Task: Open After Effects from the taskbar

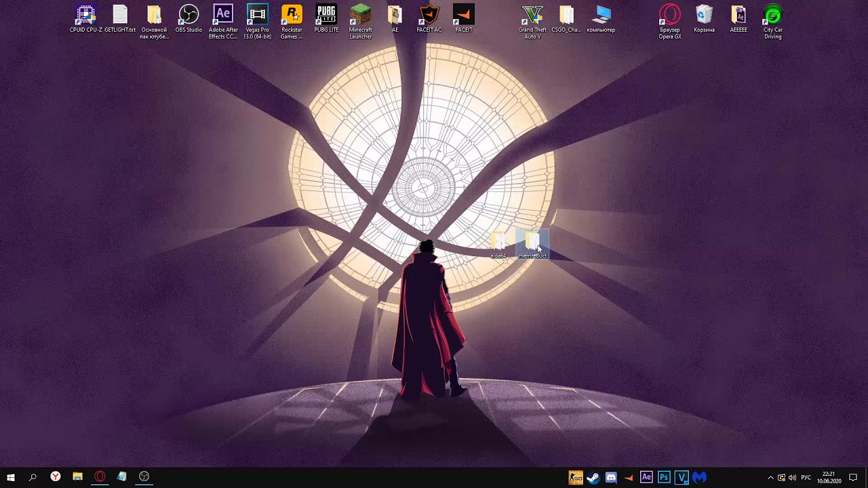Action: [646, 477]
